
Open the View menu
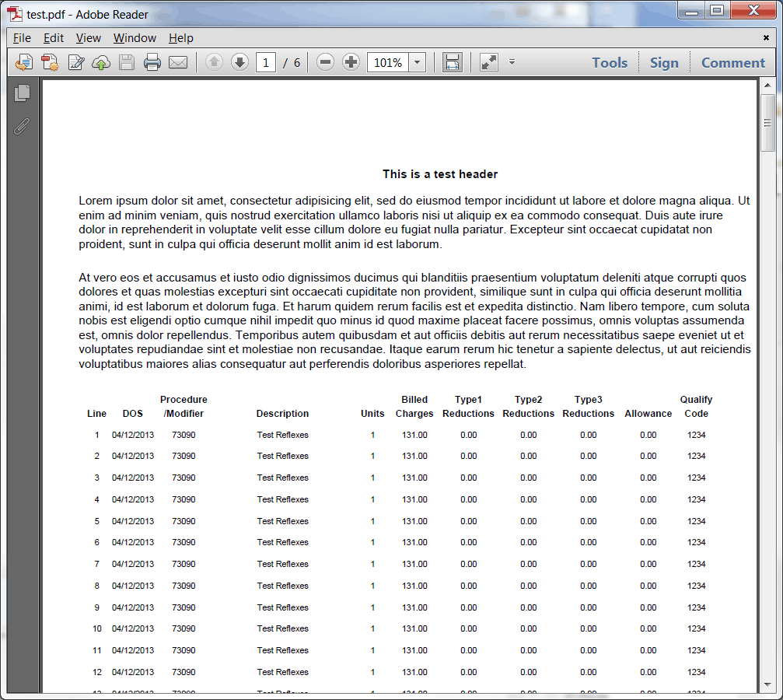88,37
